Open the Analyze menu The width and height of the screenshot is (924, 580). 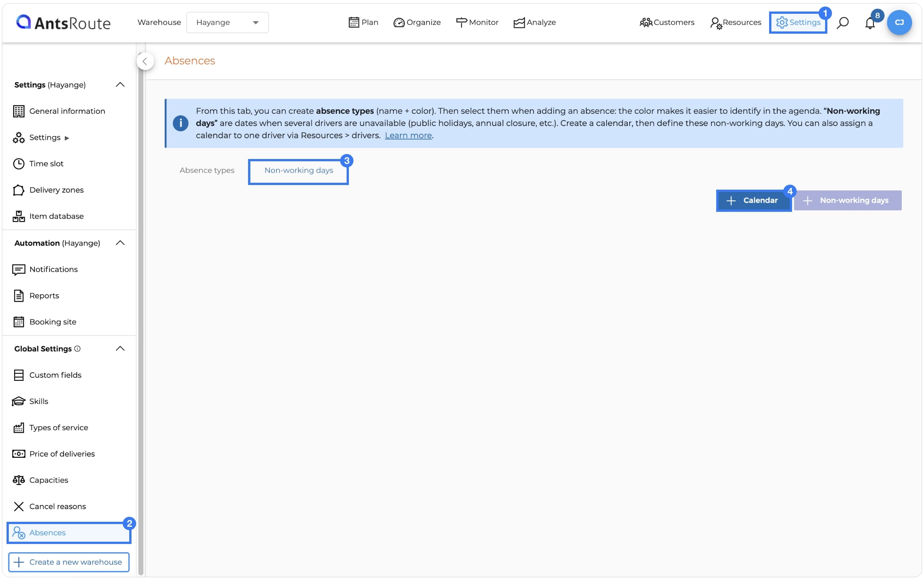tap(534, 22)
